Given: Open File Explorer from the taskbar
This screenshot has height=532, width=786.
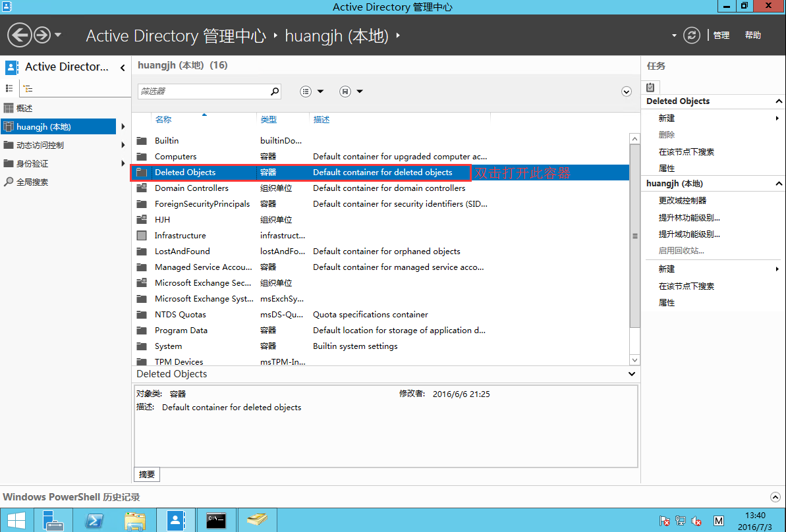Looking at the screenshot, I should [135, 521].
